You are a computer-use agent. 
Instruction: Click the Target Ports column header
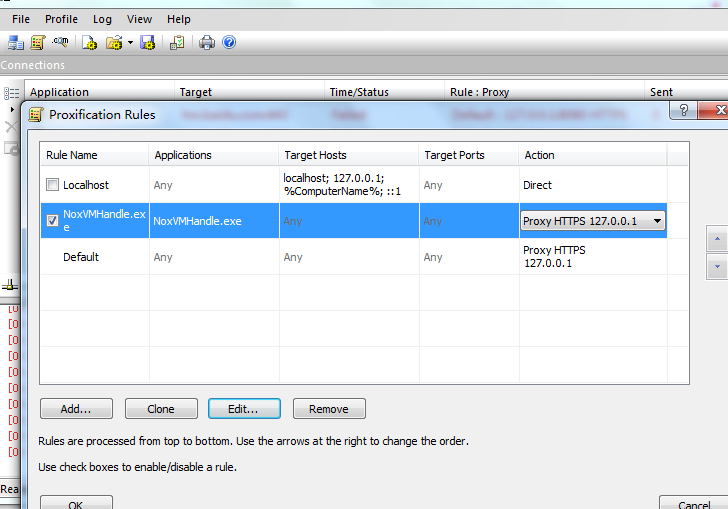[x=469, y=155]
